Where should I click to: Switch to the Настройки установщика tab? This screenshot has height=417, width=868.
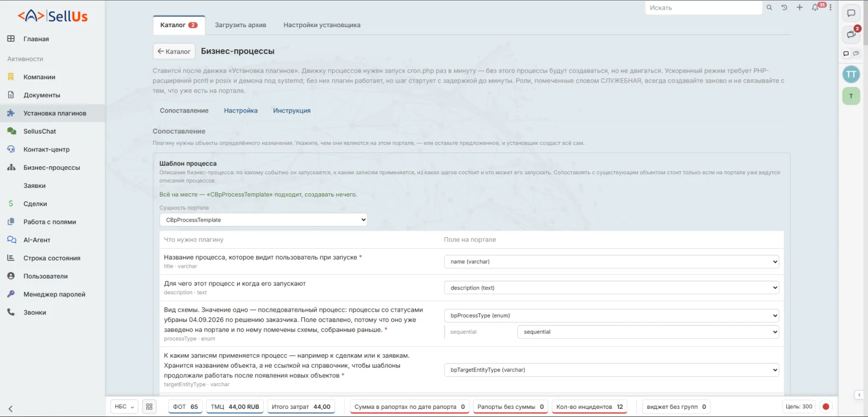[x=322, y=25]
